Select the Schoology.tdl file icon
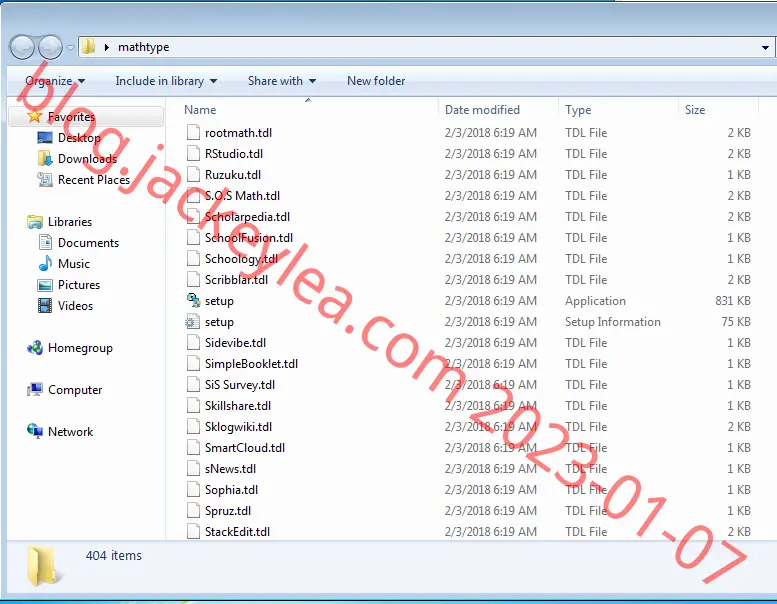The image size is (777, 604). (x=193, y=259)
